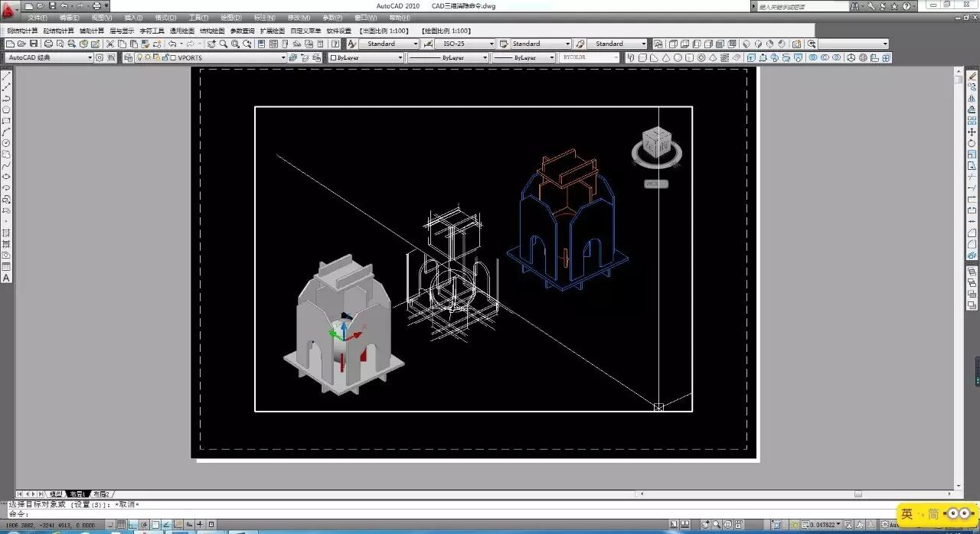The height and width of the screenshot is (534, 980).
Task: Select the Erase tool in modify toolbar
Action: tap(972, 76)
